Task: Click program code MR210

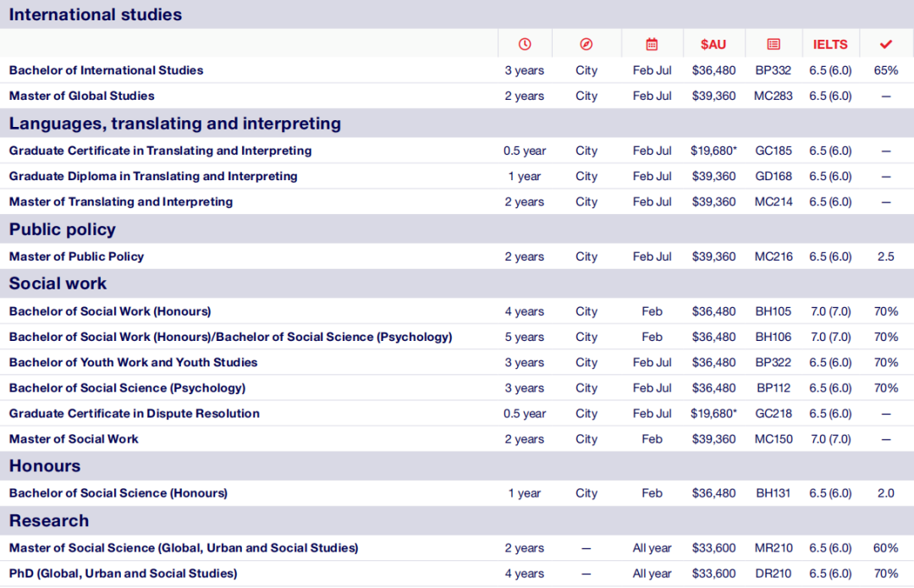Action: 774,548
